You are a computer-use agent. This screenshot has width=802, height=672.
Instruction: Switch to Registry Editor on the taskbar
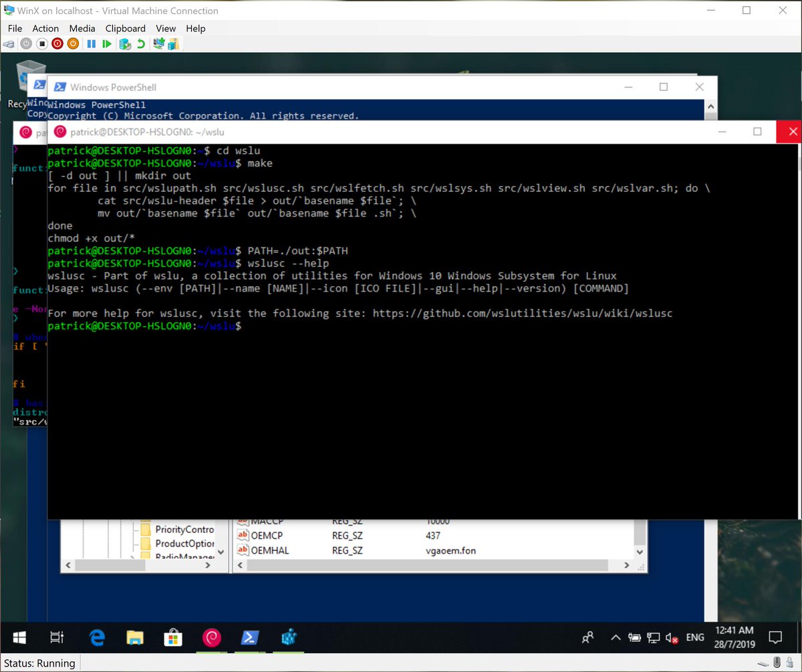288,637
